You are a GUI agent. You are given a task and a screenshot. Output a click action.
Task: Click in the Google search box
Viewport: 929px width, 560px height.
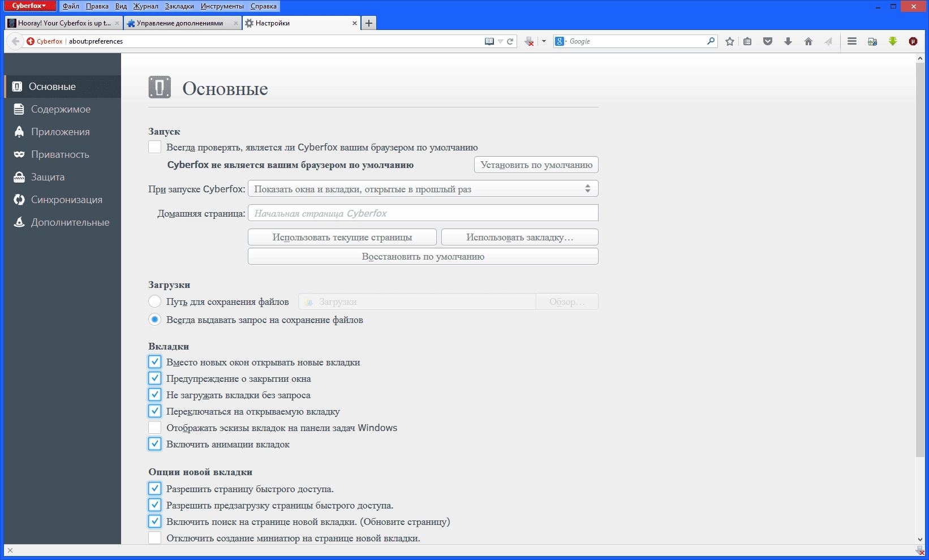(636, 41)
